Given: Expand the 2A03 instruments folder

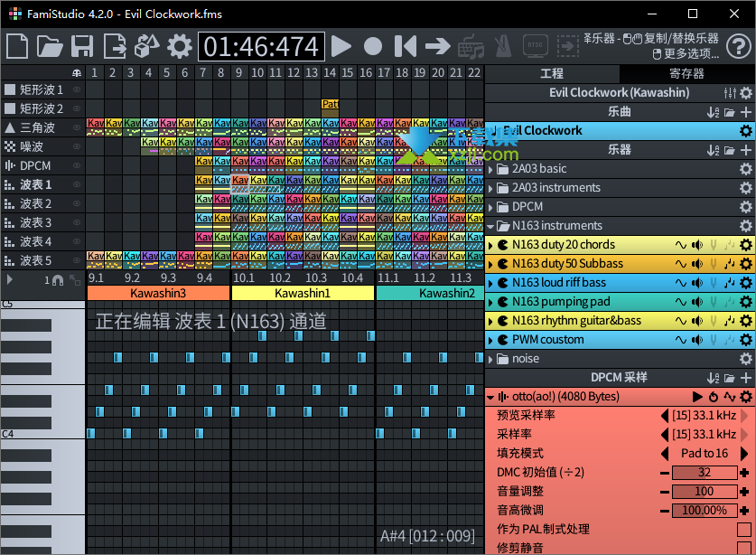Looking at the screenshot, I should click(x=490, y=188).
